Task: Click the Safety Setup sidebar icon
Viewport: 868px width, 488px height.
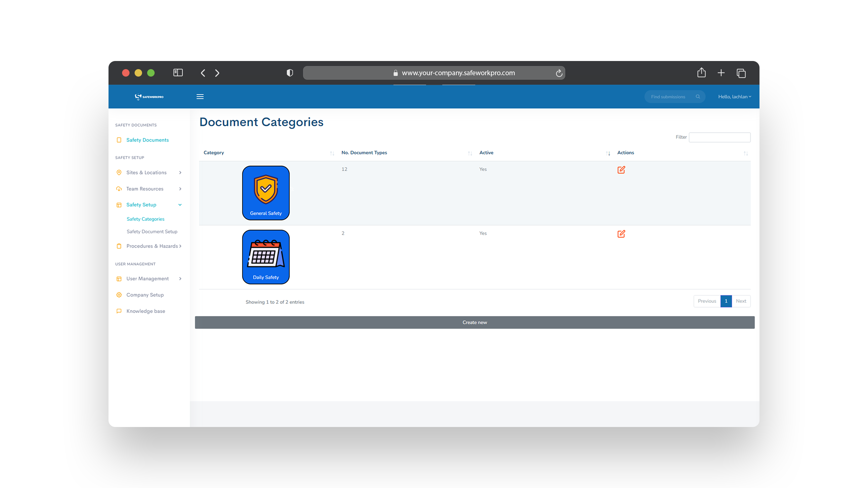Action: pyautogui.click(x=119, y=204)
